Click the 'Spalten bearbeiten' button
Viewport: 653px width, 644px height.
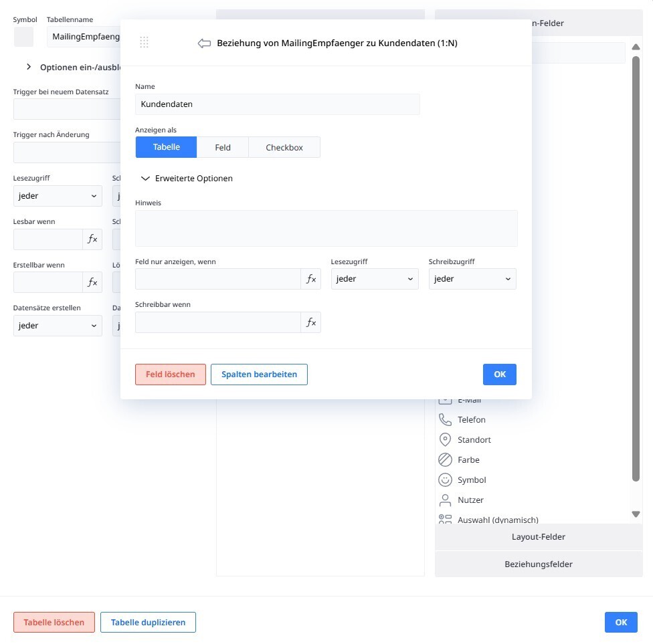(x=259, y=374)
